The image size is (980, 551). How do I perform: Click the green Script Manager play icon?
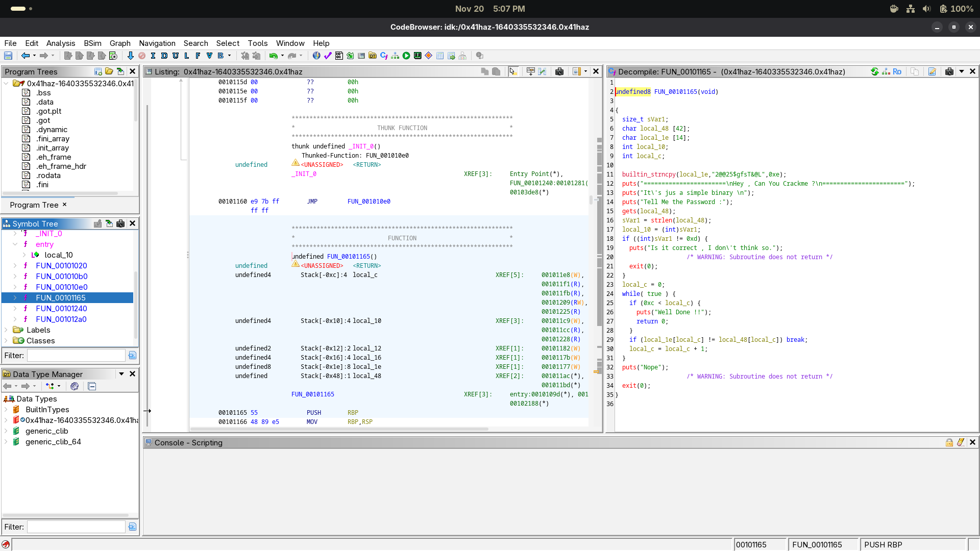click(406, 56)
